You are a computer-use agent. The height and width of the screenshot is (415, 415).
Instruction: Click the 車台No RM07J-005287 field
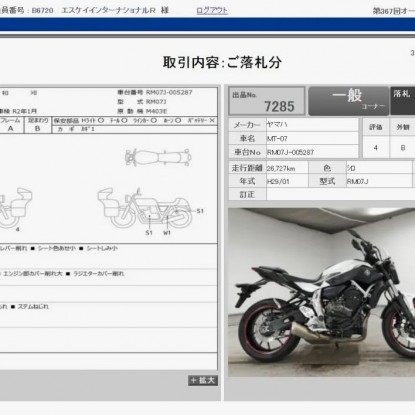[312, 152]
